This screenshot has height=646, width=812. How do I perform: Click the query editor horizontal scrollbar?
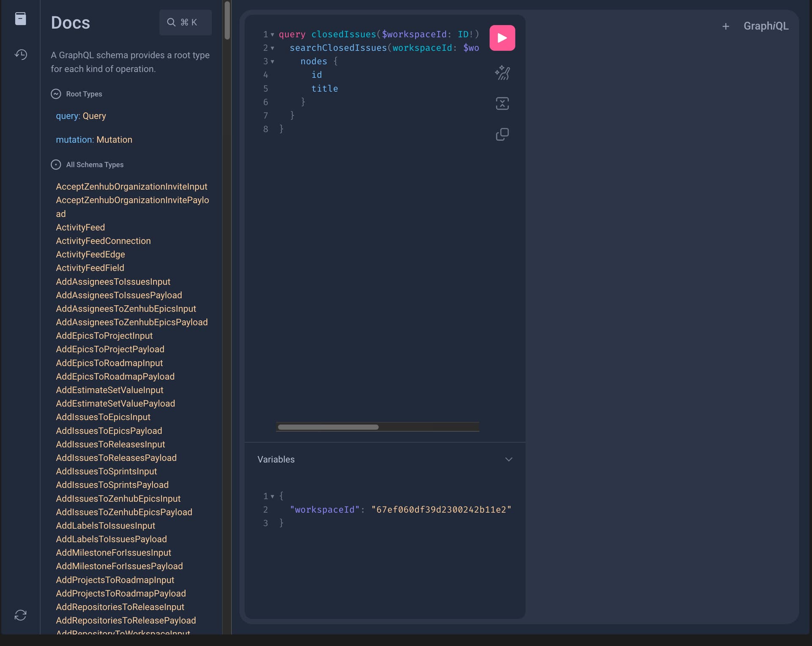pos(328,427)
